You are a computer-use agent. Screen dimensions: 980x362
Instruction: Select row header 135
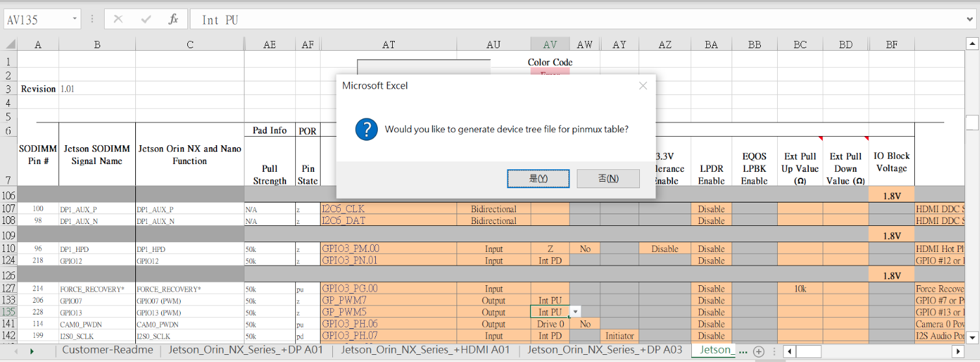point(8,312)
